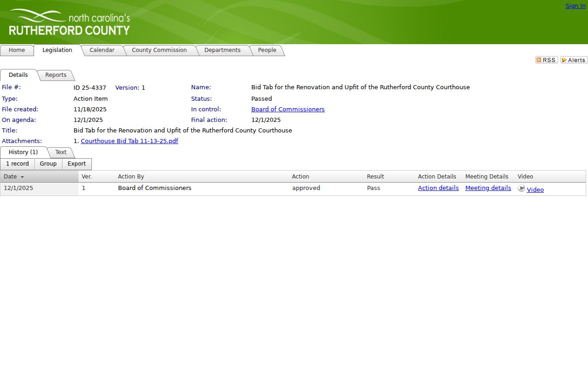This screenshot has height=368, width=588.
Task: Open Courthouse Bid Tab 11-13-25.pdf attachment
Action: pos(130,141)
